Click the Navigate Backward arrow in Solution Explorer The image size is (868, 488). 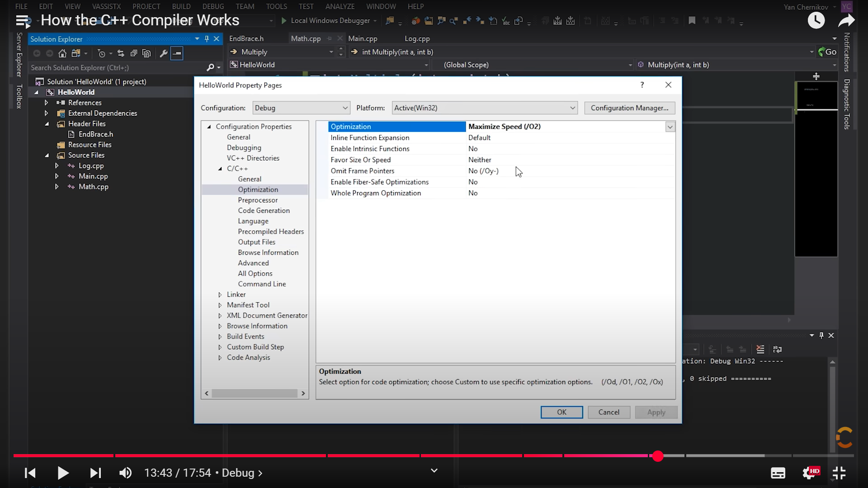coord(37,53)
